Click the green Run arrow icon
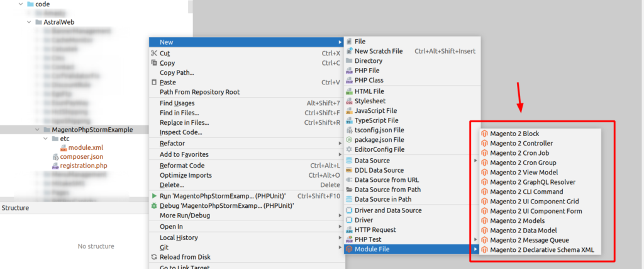644x269 pixels. [154, 196]
